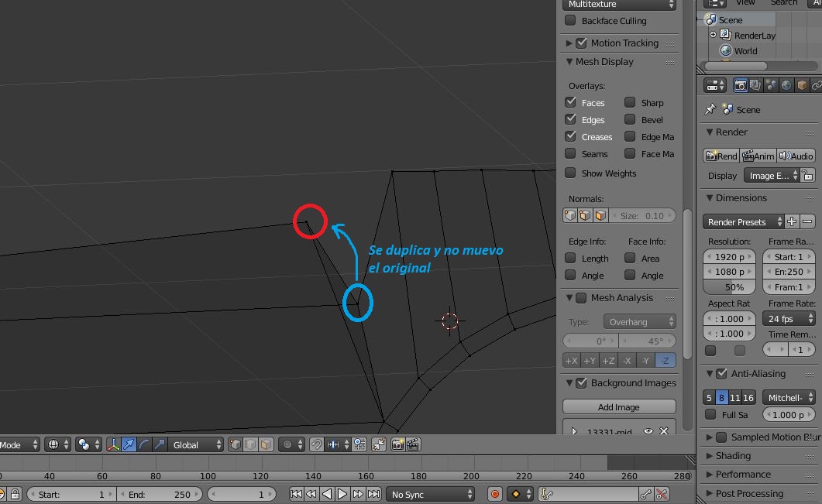The image size is (822, 504).
Task: Open the Render Presets dropdown
Action: 743,221
